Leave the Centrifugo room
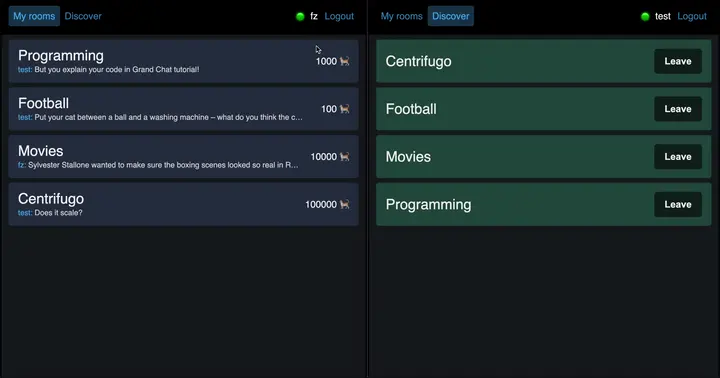720x378 pixels. click(x=678, y=61)
